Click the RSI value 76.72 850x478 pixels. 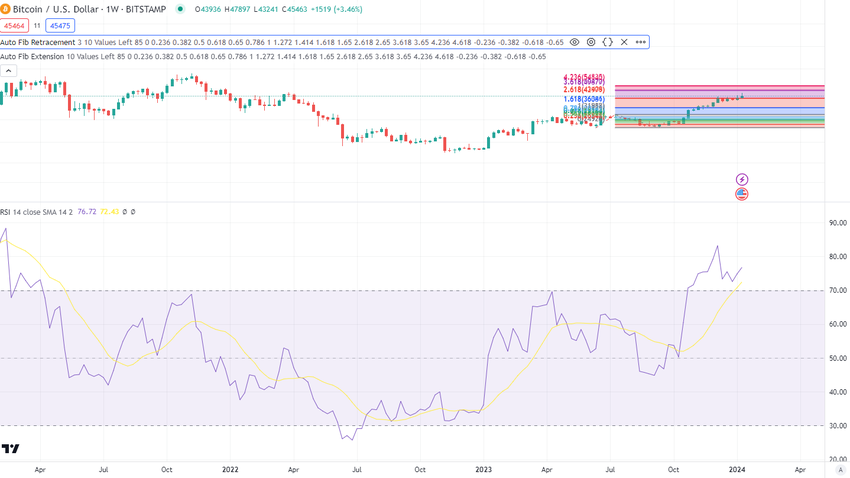coord(87,212)
